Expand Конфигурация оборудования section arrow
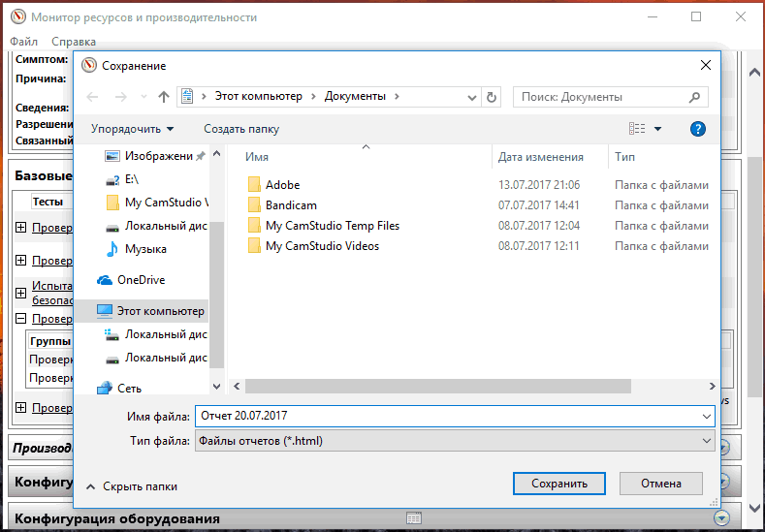 click(x=721, y=517)
